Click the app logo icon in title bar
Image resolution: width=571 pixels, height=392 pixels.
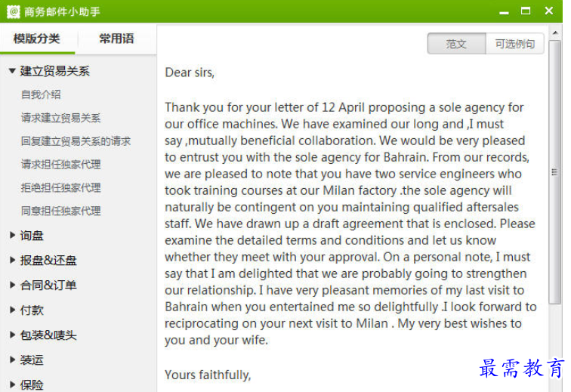click(13, 11)
